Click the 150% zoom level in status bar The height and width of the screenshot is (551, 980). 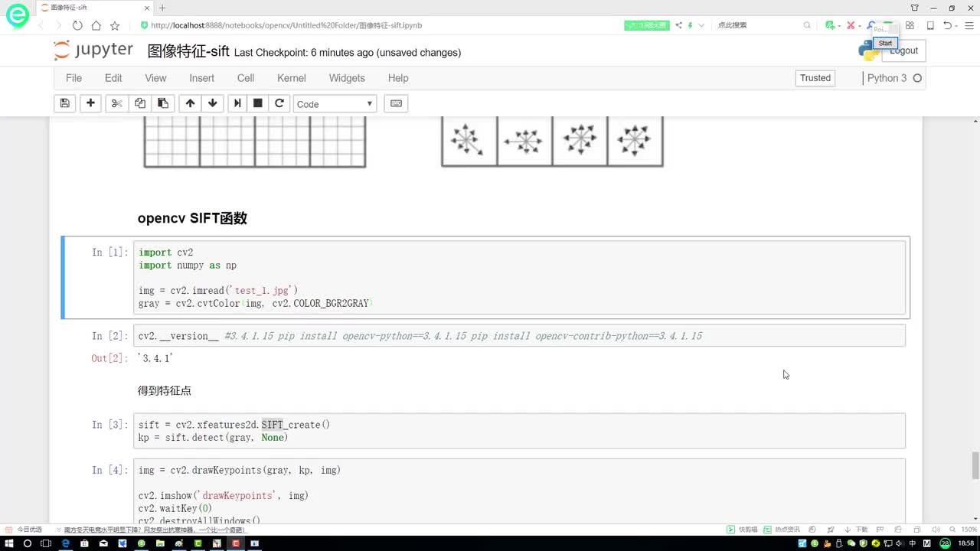click(969, 530)
